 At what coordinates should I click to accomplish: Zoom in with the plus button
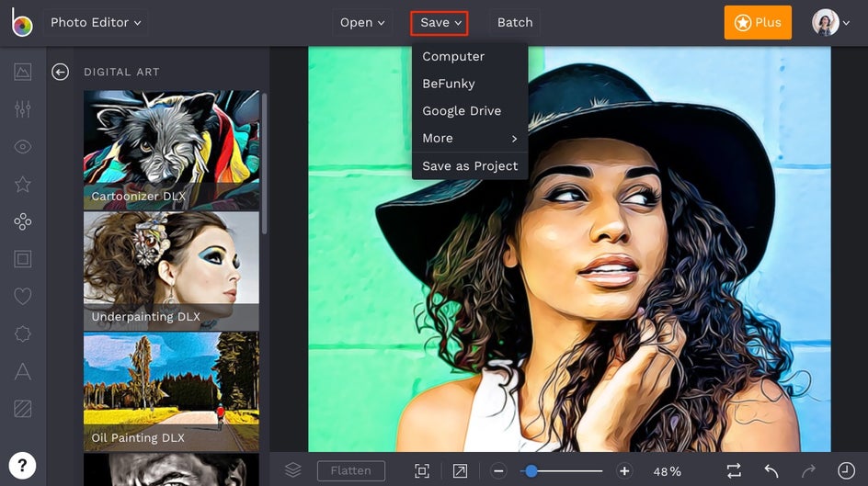(x=624, y=471)
